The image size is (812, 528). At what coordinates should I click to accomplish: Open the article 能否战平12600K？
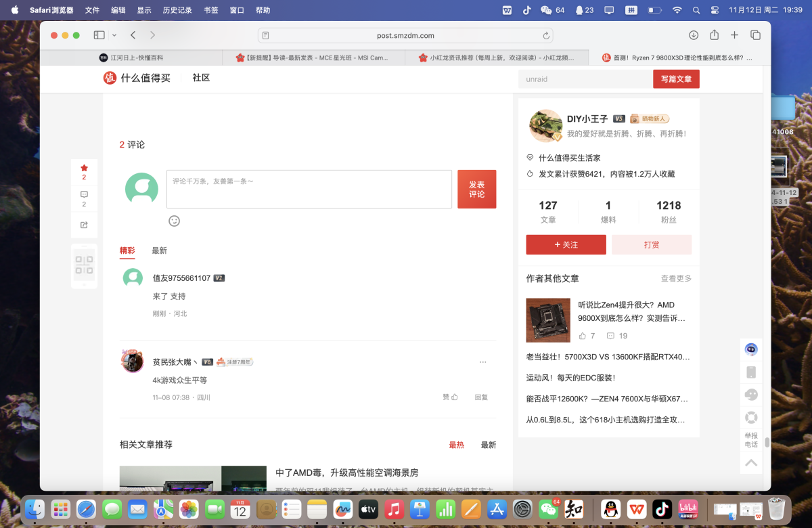coord(607,399)
